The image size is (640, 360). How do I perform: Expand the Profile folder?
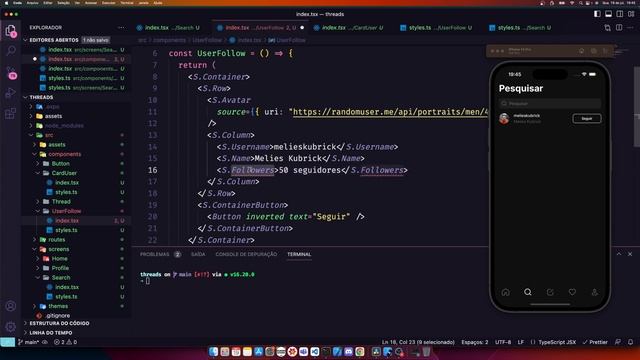[60, 268]
